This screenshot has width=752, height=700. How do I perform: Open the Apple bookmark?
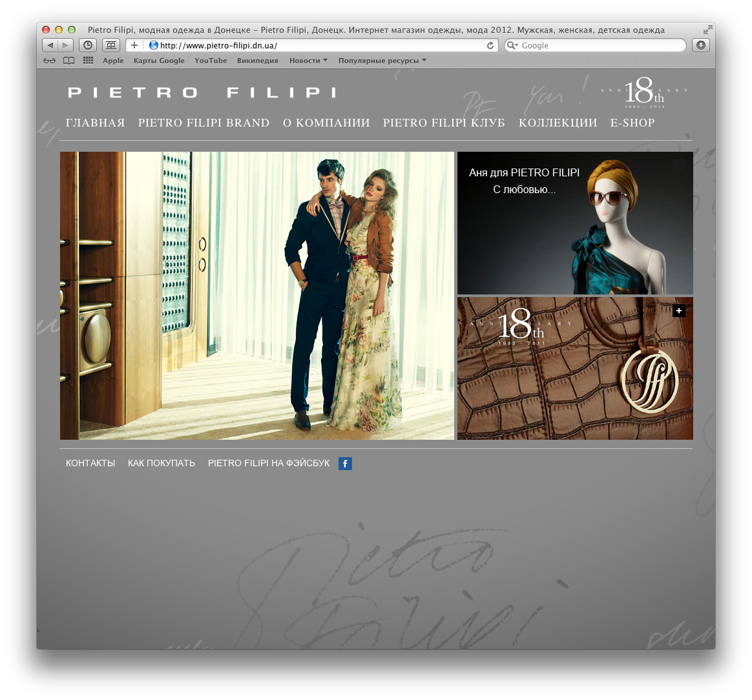click(113, 61)
